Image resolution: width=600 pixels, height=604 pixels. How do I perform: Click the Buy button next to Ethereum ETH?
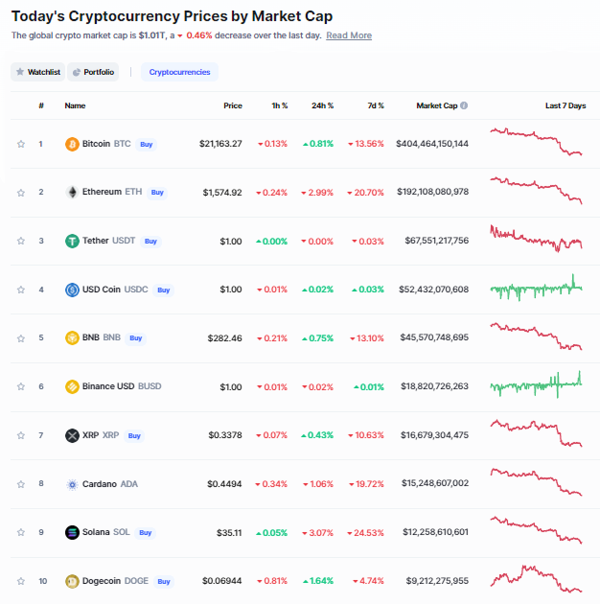coord(157,192)
